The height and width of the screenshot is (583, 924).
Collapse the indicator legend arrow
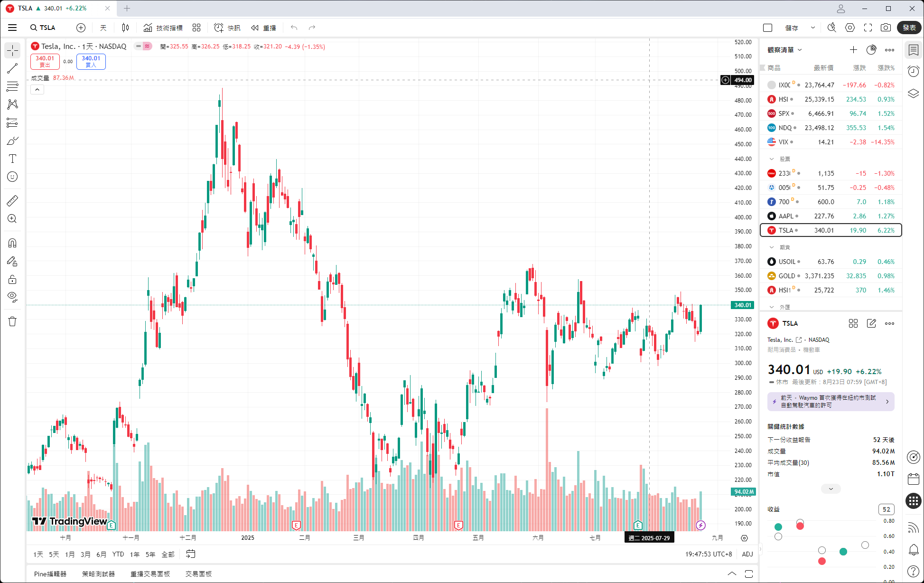pos(37,89)
